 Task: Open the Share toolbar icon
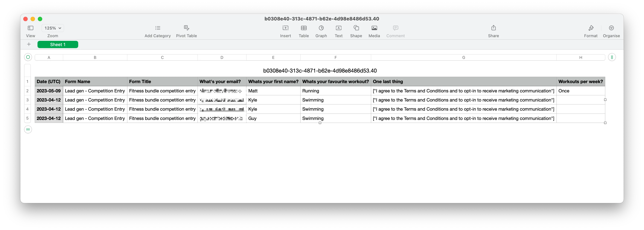(493, 28)
